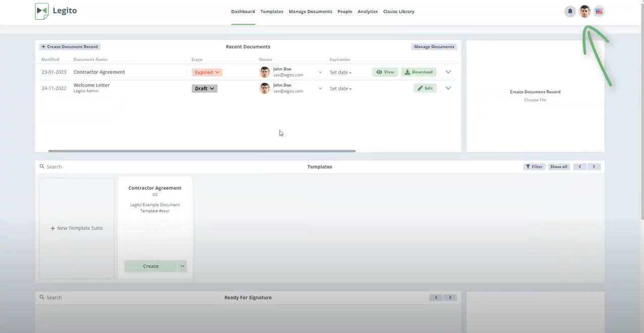Expand the Contractor Agreement row chevron
Viewport: 644px width, 333px height.
coord(448,72)
